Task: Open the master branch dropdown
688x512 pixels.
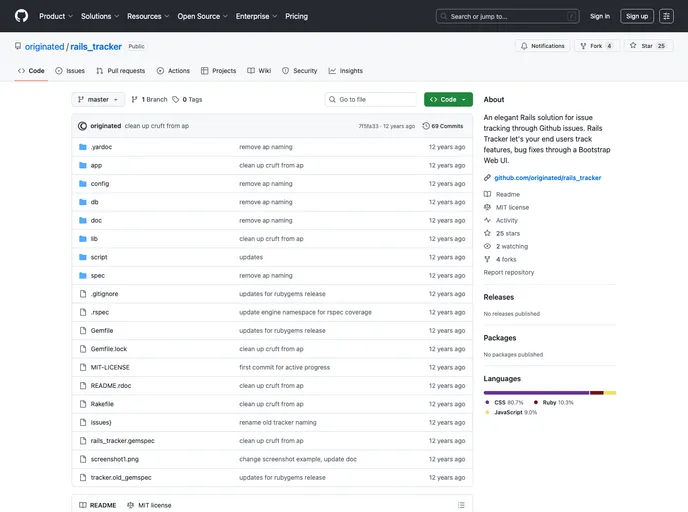Action: 98,100
